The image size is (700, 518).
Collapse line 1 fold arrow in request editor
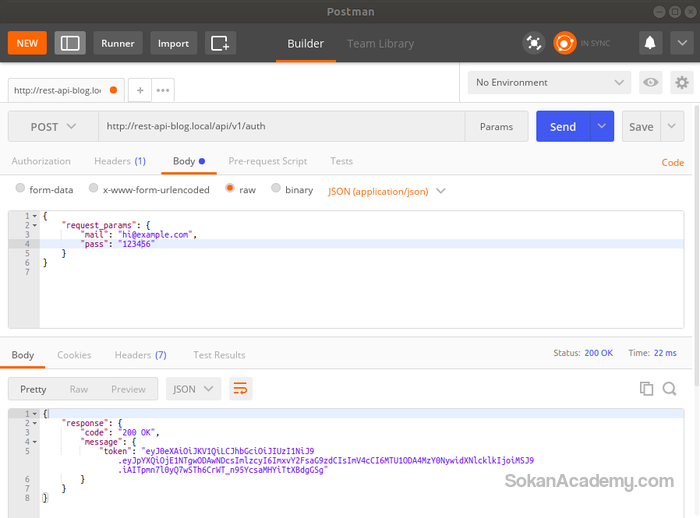point(35,216)
